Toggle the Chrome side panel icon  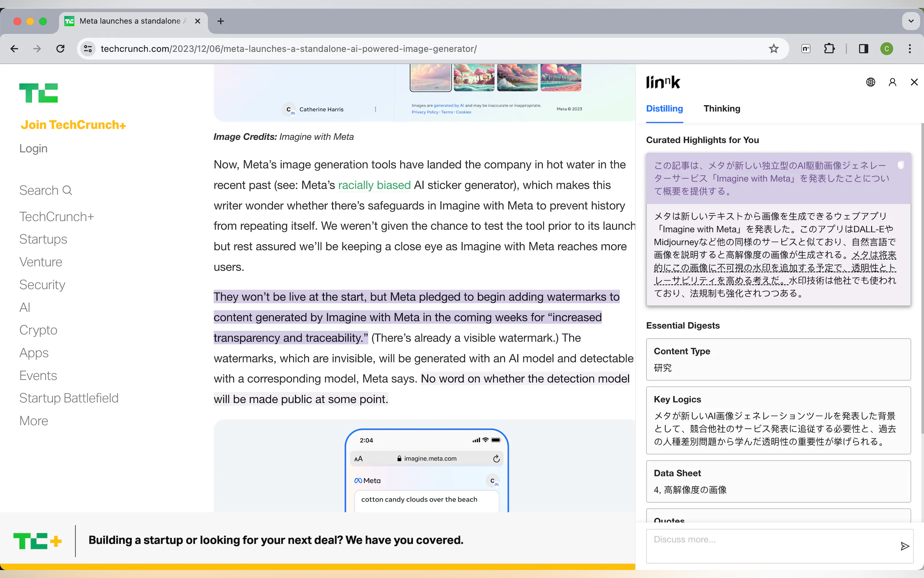863,48
